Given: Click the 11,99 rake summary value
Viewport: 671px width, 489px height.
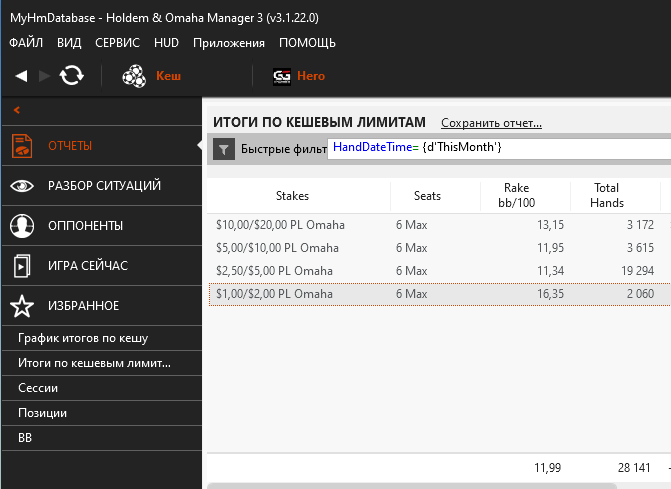Looking at the screenshot, I should click(547, 468).
